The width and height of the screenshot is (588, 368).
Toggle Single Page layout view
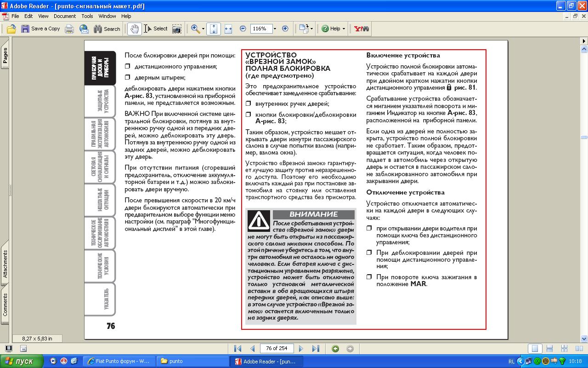click(534, 349)
